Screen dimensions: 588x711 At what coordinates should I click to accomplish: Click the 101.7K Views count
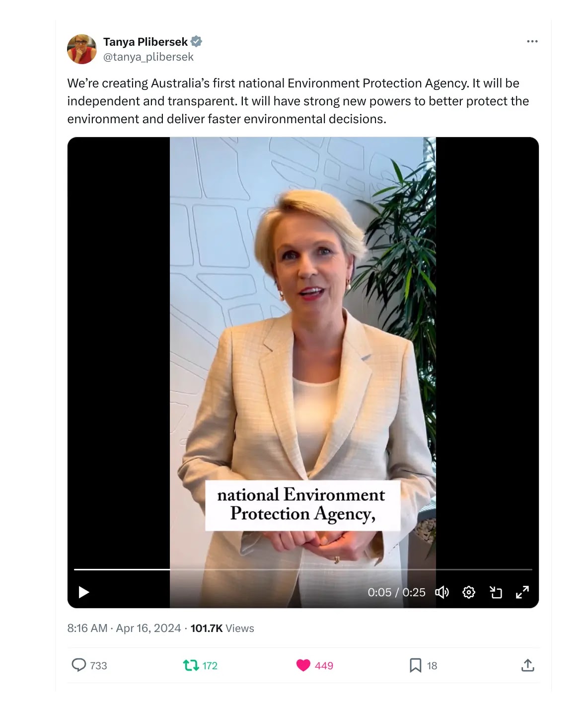(x=222, y=628)
